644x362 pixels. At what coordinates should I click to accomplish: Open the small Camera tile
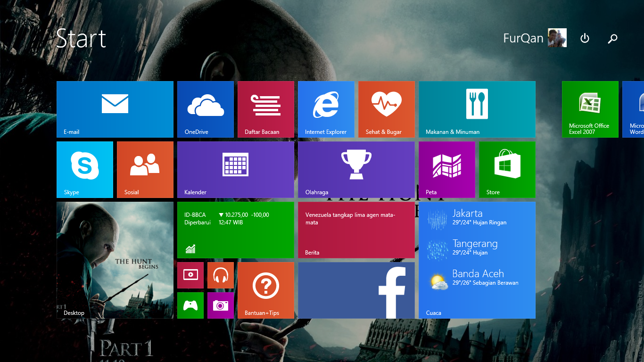coord(221,305)
